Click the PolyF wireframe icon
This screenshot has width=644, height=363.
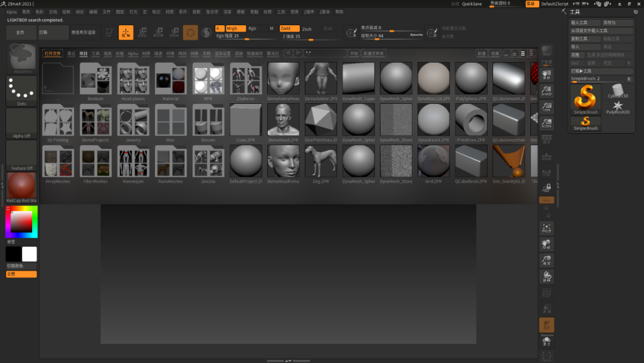[x=546, y=293]
